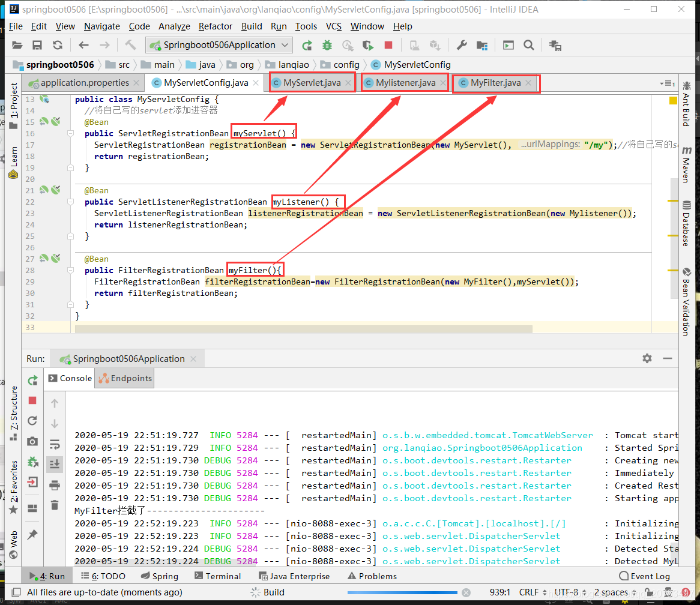
Task: Stop the running application with red square
Action: [x=388, y=45]
